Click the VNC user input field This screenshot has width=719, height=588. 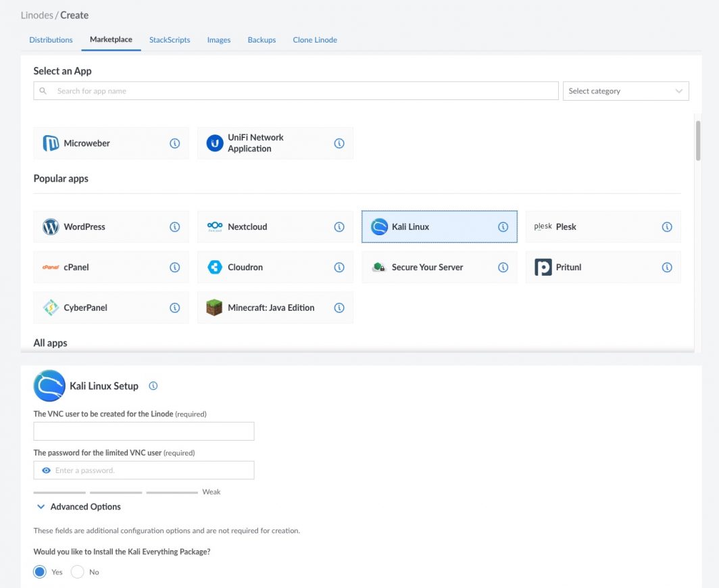coord(144,431)
